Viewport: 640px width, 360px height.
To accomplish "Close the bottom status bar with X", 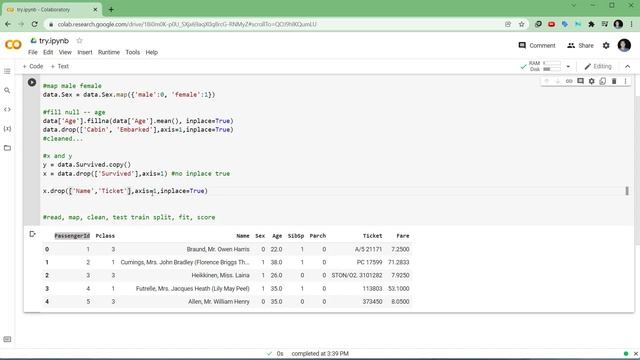I will pos(636,353).
